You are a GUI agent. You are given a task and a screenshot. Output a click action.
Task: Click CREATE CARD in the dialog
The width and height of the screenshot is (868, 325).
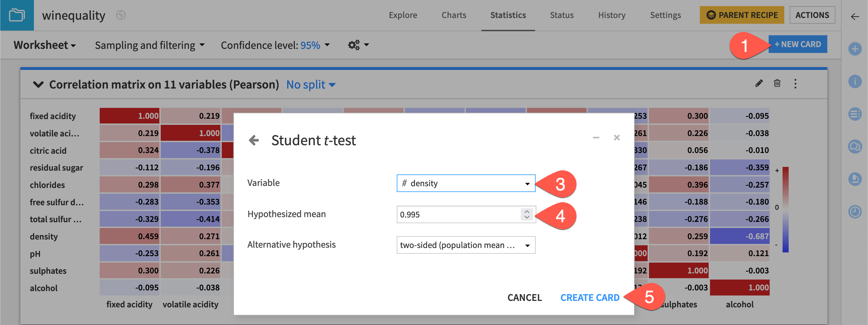coord(590,298)
